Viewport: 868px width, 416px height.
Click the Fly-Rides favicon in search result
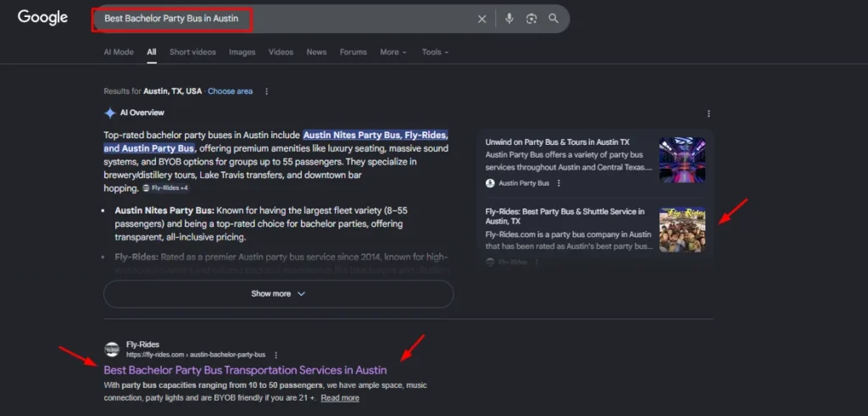[x=112, y=349]
